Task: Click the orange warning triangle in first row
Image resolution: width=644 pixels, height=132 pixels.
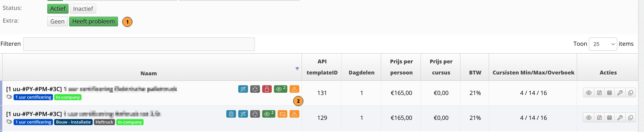Action: [294, 89]
